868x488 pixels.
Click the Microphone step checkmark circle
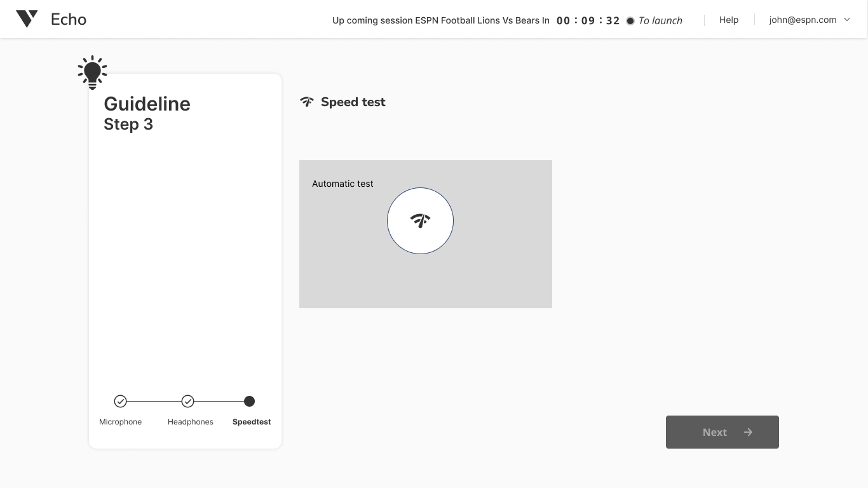pos(120,401)
